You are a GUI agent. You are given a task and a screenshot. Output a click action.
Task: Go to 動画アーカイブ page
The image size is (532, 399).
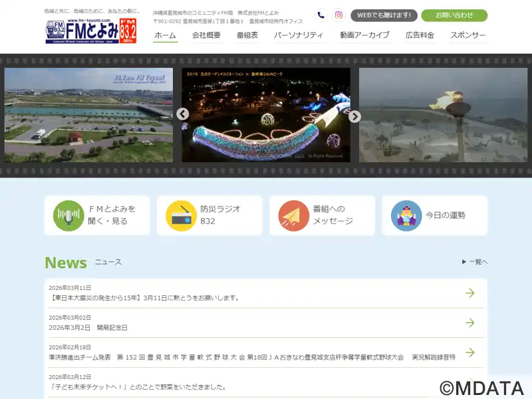coord(364,35)
